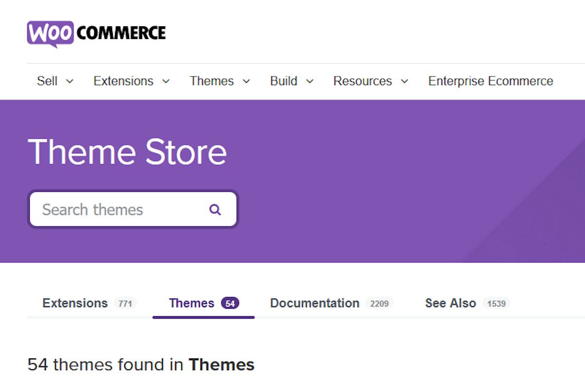The image size is (585, 392).
Task: Open the Extensions navigation menu
Action: coord(123,81)
